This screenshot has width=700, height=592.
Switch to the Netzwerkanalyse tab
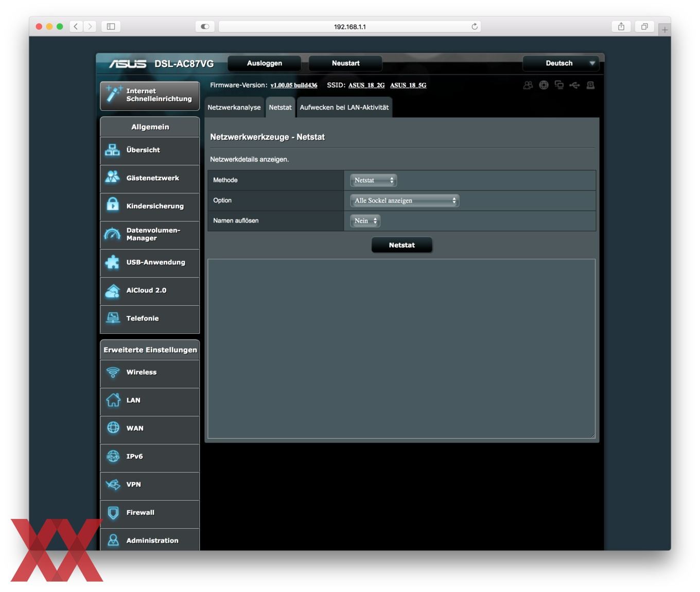(234, 107)
